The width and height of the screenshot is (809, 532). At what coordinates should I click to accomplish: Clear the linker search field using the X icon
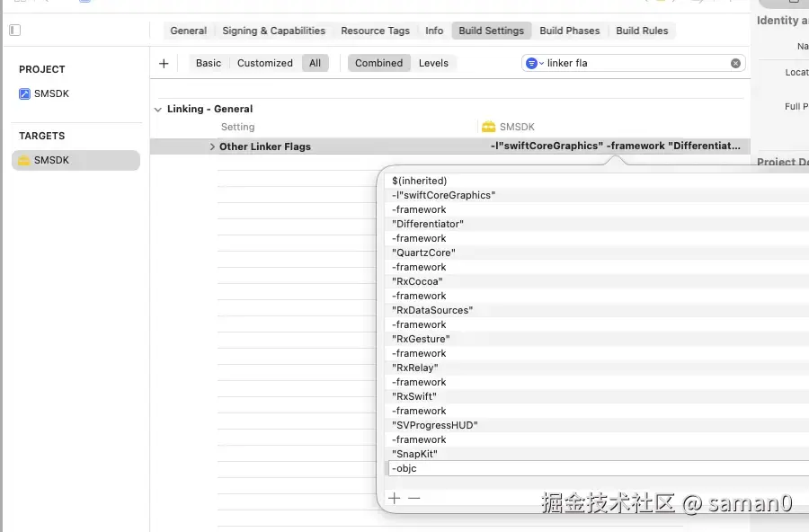(735, 63)
